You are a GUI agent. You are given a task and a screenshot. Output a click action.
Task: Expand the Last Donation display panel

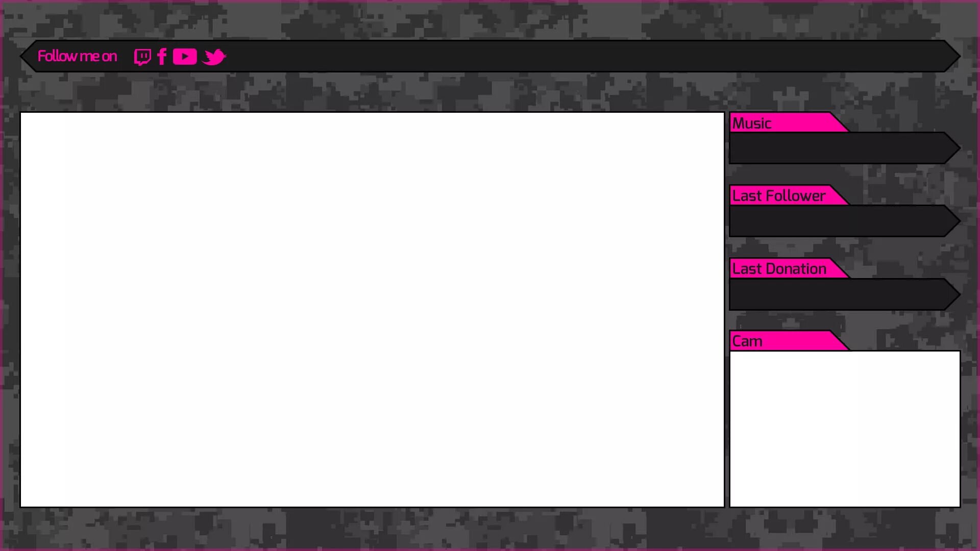click(x=843, y=293)
